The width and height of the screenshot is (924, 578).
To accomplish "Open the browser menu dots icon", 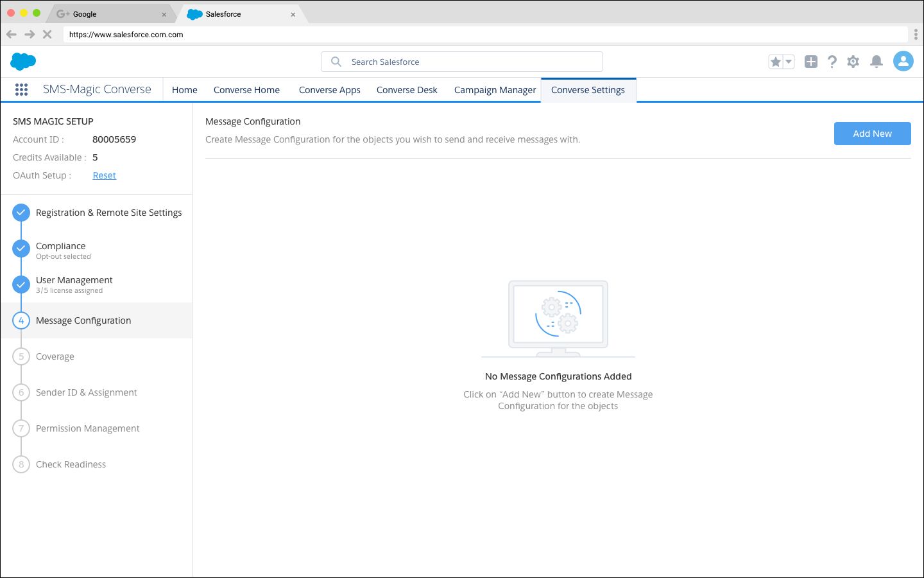I will 916,35.
